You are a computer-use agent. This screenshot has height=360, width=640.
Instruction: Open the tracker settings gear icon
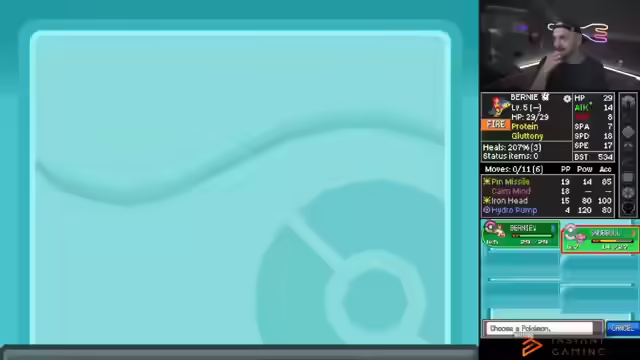coord(567,99)
